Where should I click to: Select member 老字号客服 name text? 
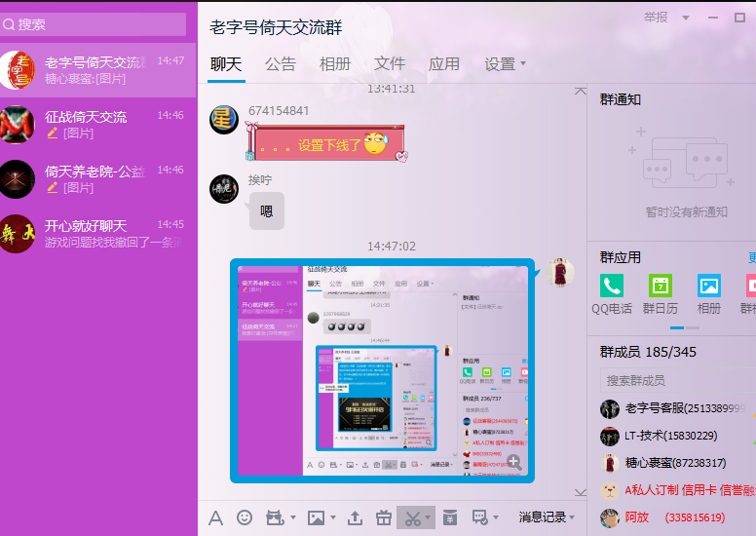click(685, 408)
